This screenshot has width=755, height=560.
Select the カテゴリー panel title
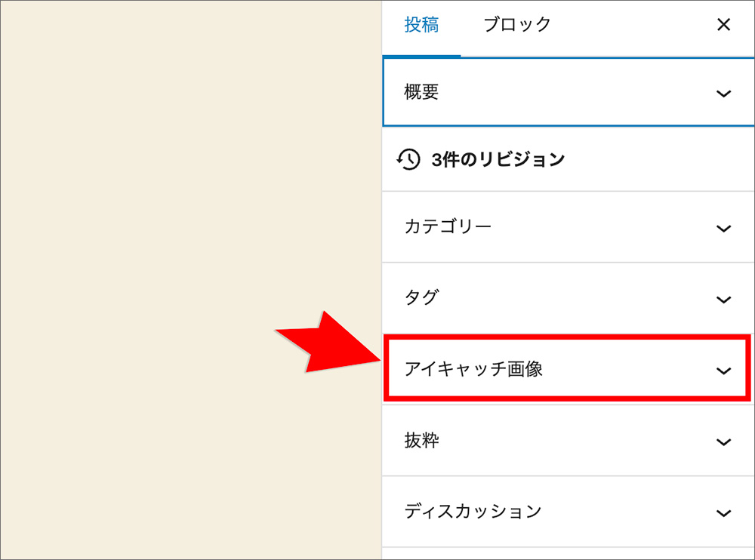(448, 226)
